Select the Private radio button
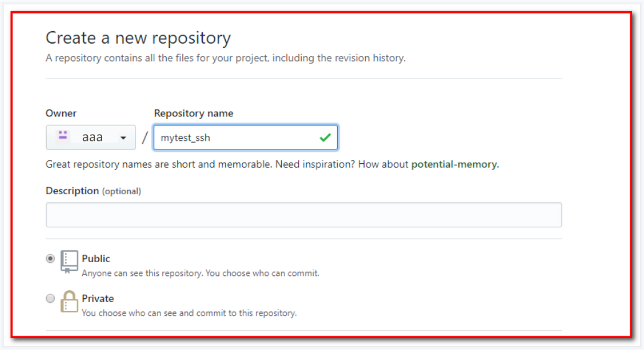 (50, 298)
